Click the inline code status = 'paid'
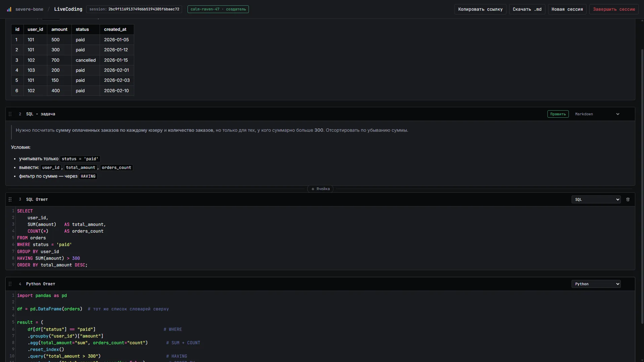The image size is (644, 362). coord(80,159)
